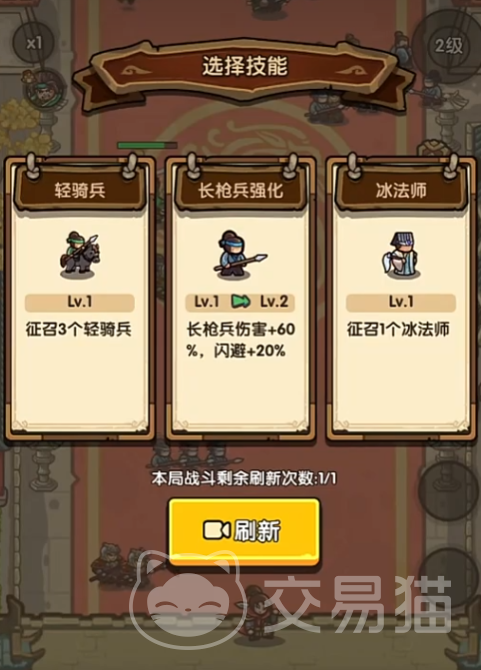Tap the video camera icon on 刷新 button
The height and width of the screenshot is (670, 481).
click(x=217, y=530)
